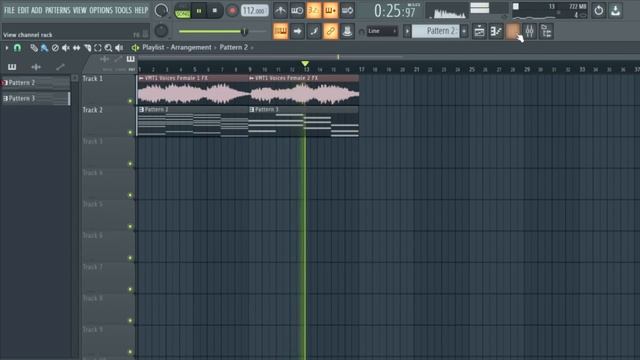Viewport: 640px width, 360px height.
Task: Click the green playlist speaker icon
Action: [x=135, y=48]
